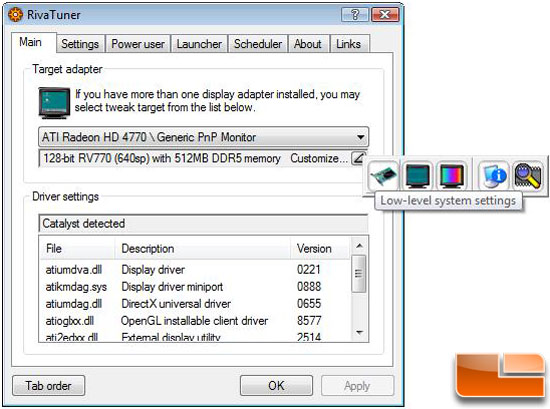Click version value 8577
The width and height of the screenshot is (550, 409).
(309, 321)
